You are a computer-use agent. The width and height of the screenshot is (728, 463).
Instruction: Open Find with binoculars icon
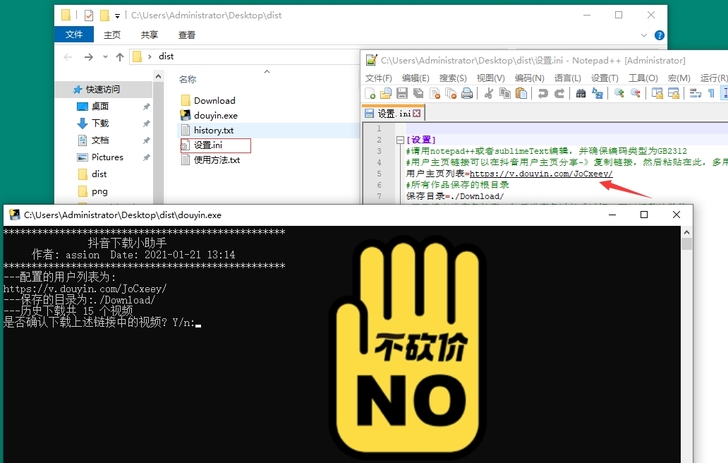click(580, 93)
